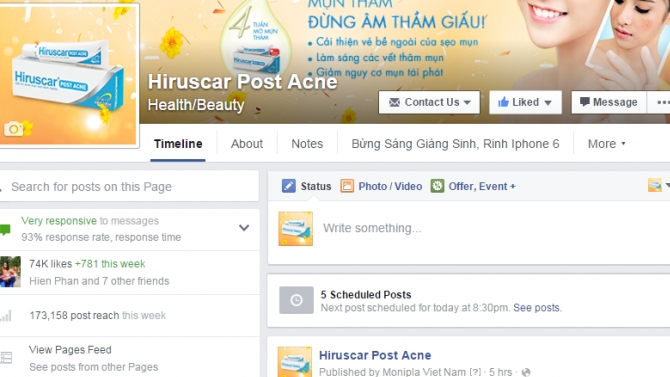
Task: Click the Pages Feed list icon
Action: pos(6,358)
